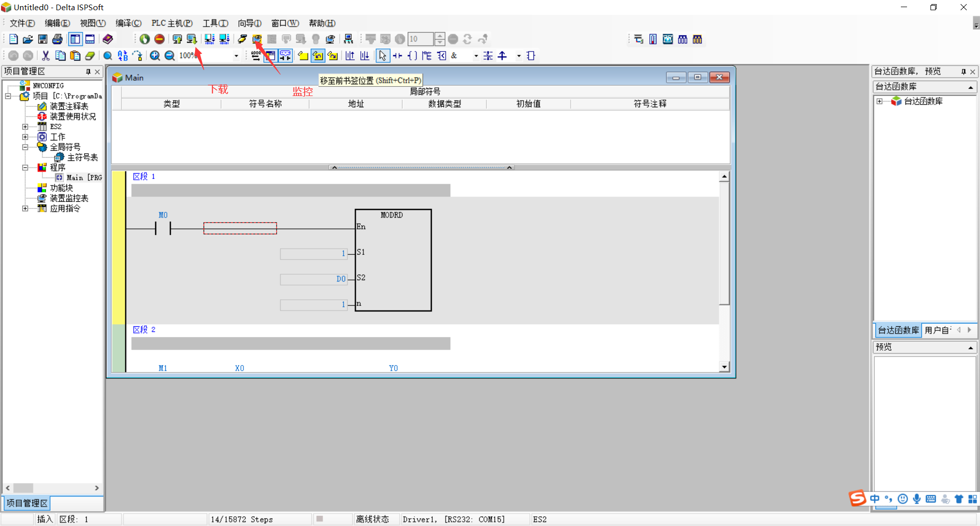
Task: Open the 编辑 menu
Action: (57, 23)
